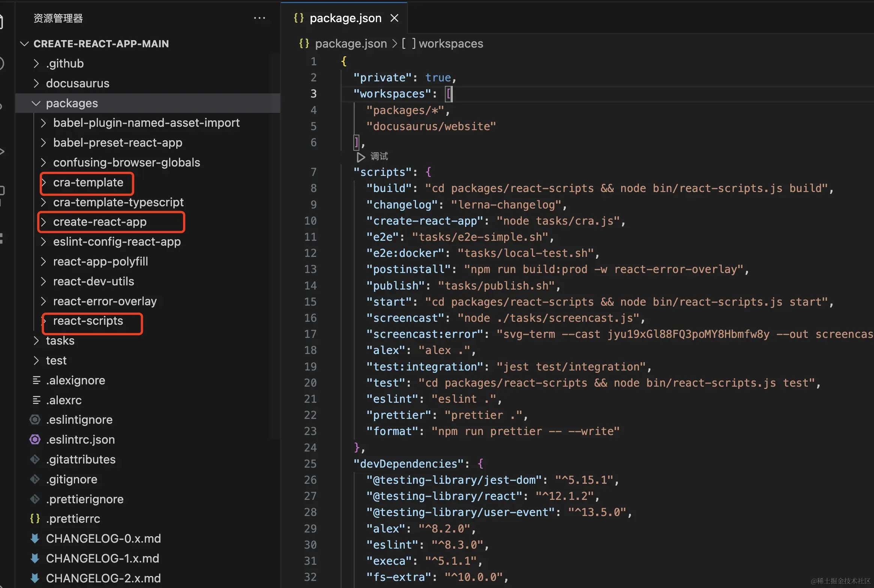Close the package.json editor tab
874x588 pixels.
pos(394,18)
